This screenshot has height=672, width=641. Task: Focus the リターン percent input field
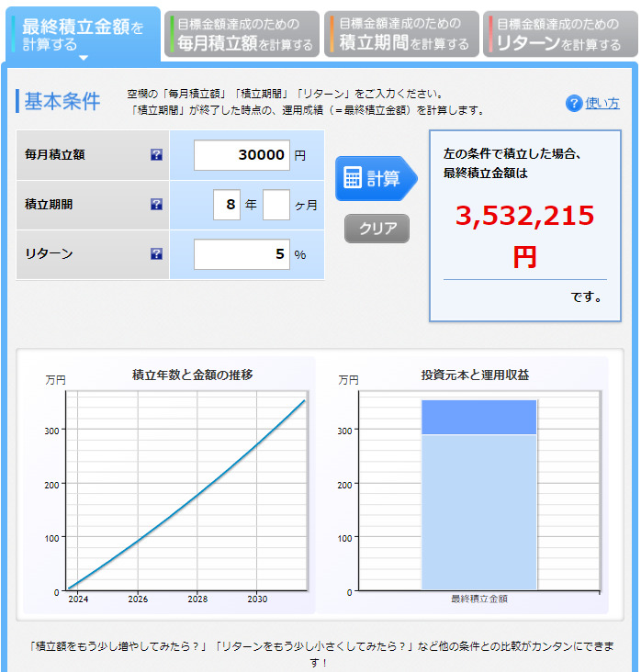[x=242, y=254]
